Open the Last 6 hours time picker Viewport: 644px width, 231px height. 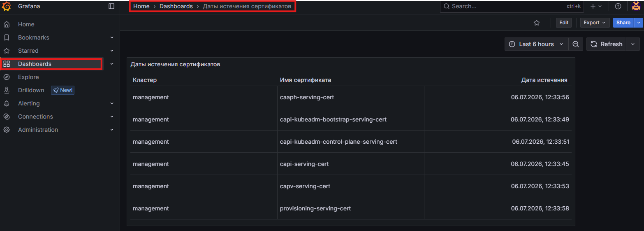click(536, 44)
